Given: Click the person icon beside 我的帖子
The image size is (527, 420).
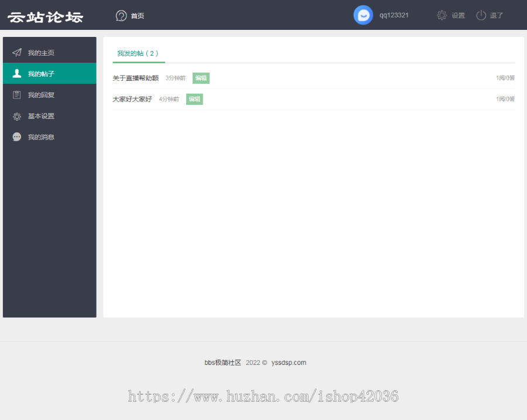Looking at the screenshot, I should (17, 73).
